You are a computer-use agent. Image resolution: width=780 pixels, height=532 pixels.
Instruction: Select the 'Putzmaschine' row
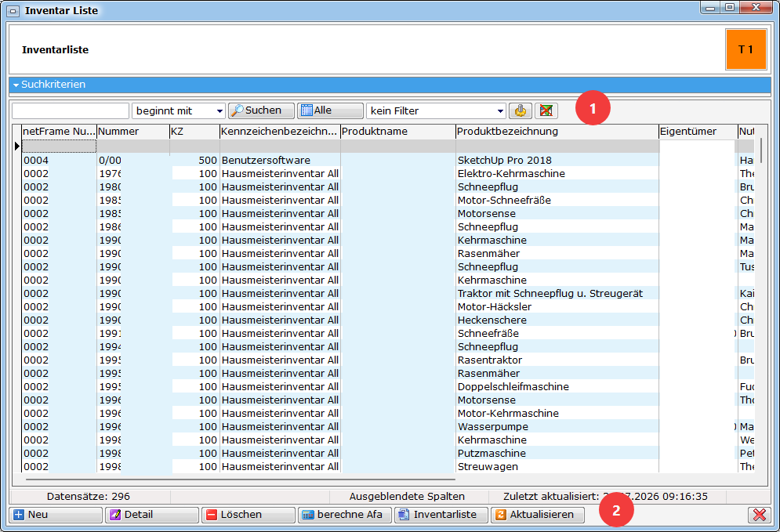pos(388,454)
